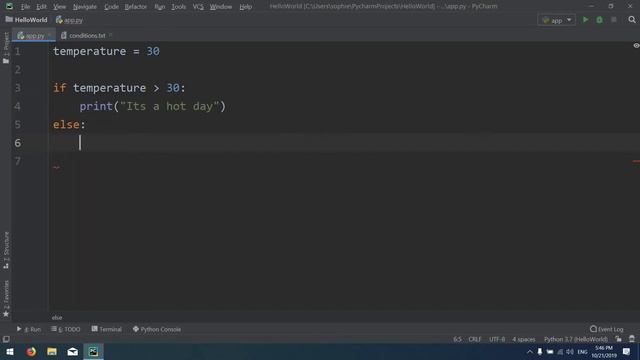The image size is (640, 360).
Task: Run the app with the green Run button
Action: (586, 20)
